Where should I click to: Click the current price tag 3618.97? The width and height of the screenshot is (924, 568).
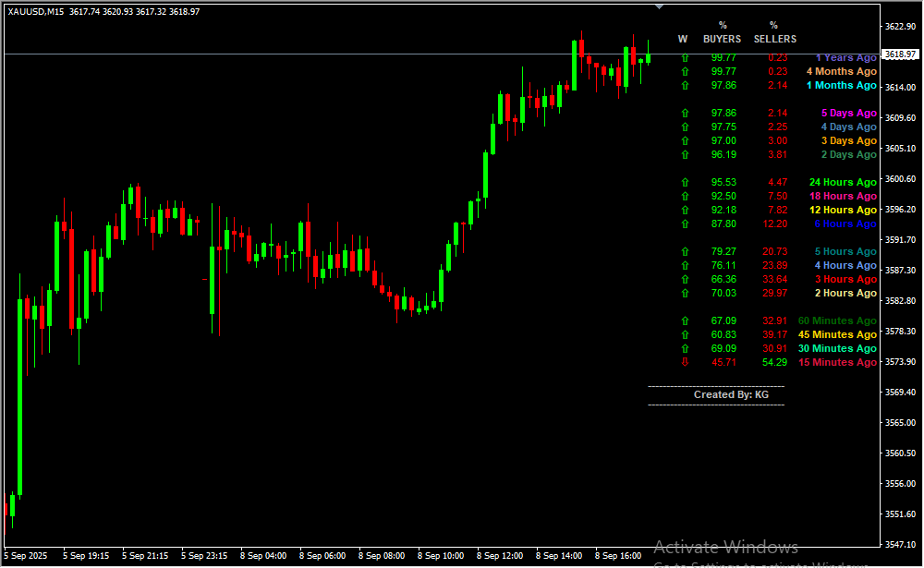tap(900, 54)
